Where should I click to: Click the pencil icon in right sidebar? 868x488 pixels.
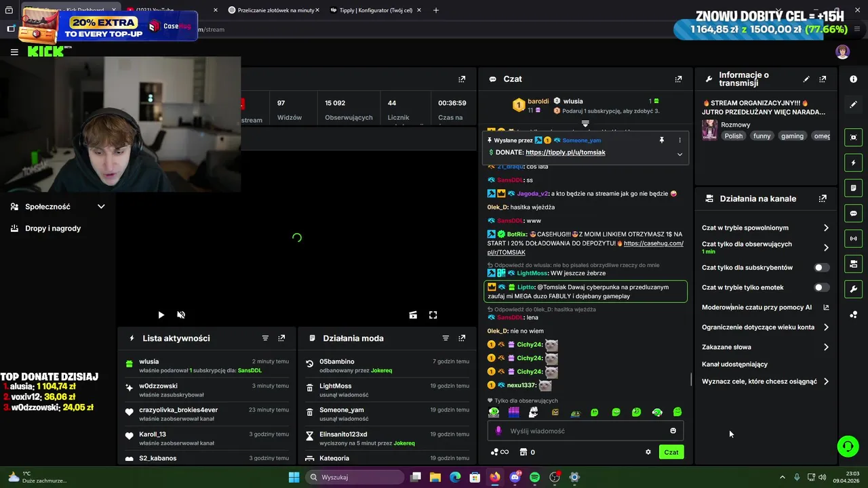click(854, 104)
